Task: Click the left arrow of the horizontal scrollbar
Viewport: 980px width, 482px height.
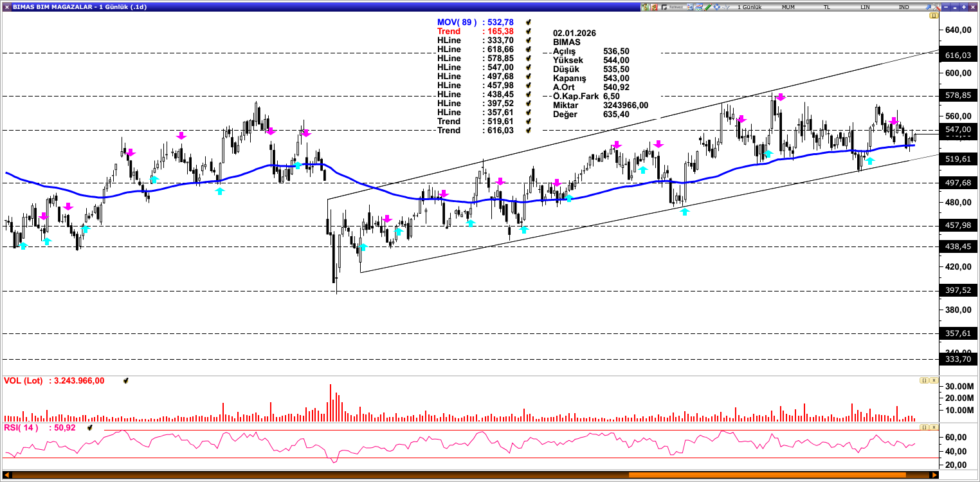Action: click(x=7, y=476)
